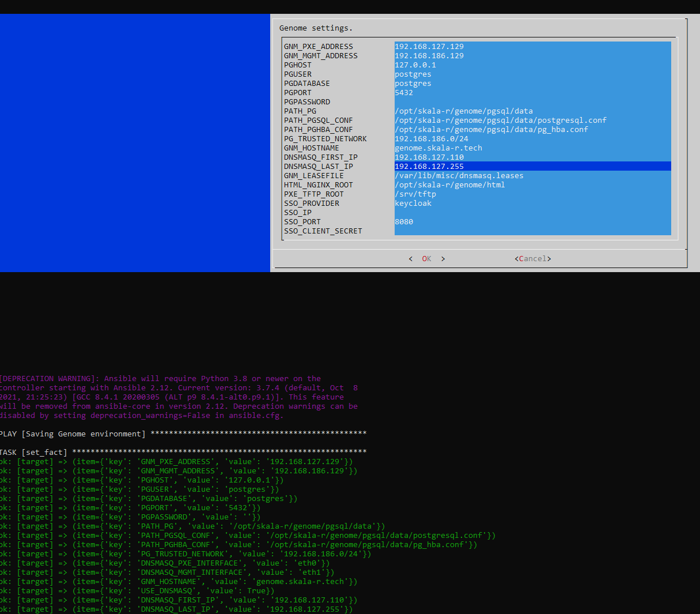
Task: Edit the GNM_LEASEFILE path field
Action: point(532,176)
